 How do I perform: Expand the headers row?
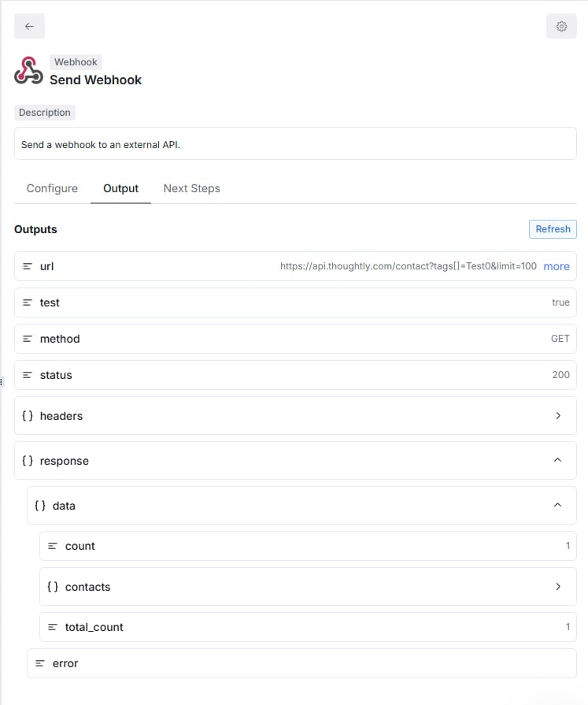click(558, 415)
